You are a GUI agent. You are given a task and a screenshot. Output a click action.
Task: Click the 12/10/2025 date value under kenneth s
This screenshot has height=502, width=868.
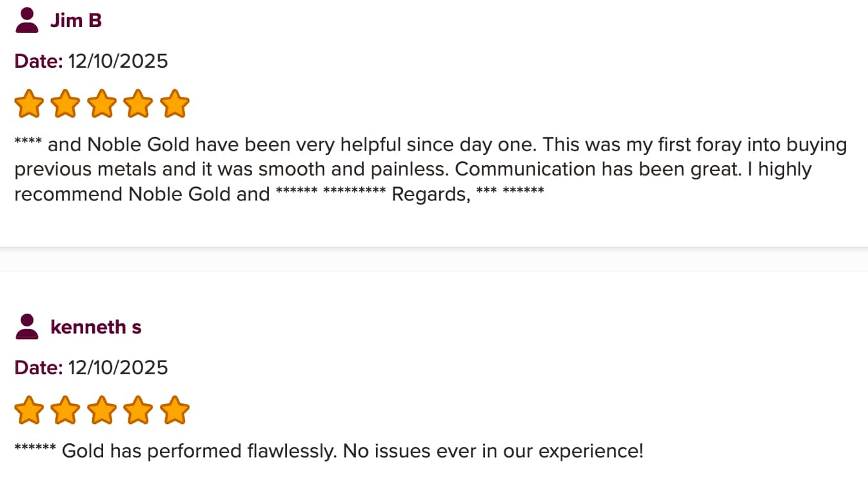click(117, 368)
